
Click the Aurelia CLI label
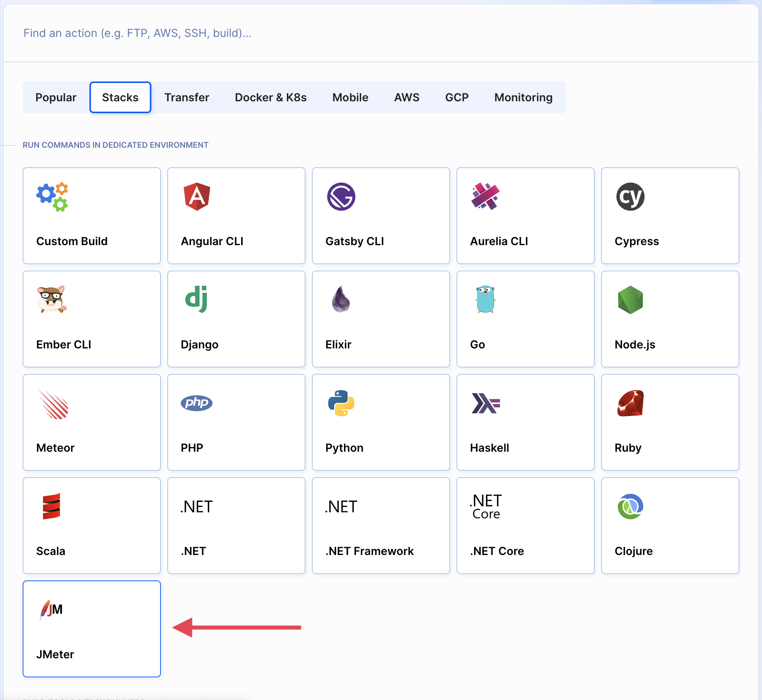point(499,241)
